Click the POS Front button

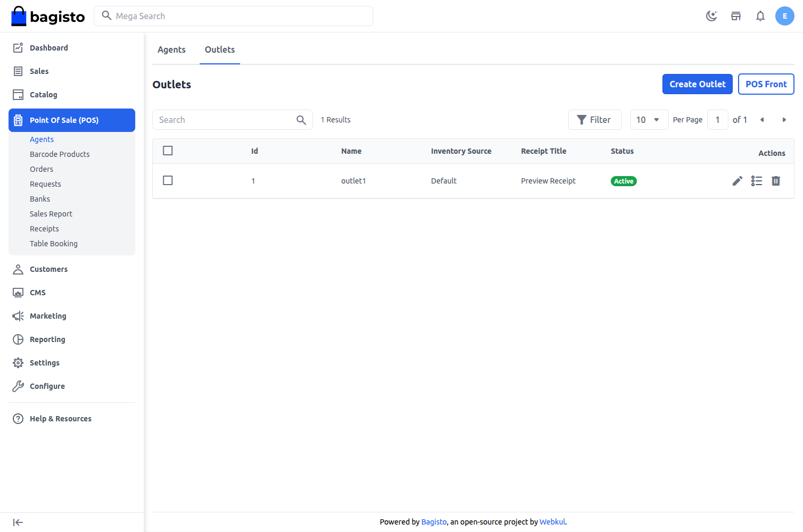click(766, 84)
